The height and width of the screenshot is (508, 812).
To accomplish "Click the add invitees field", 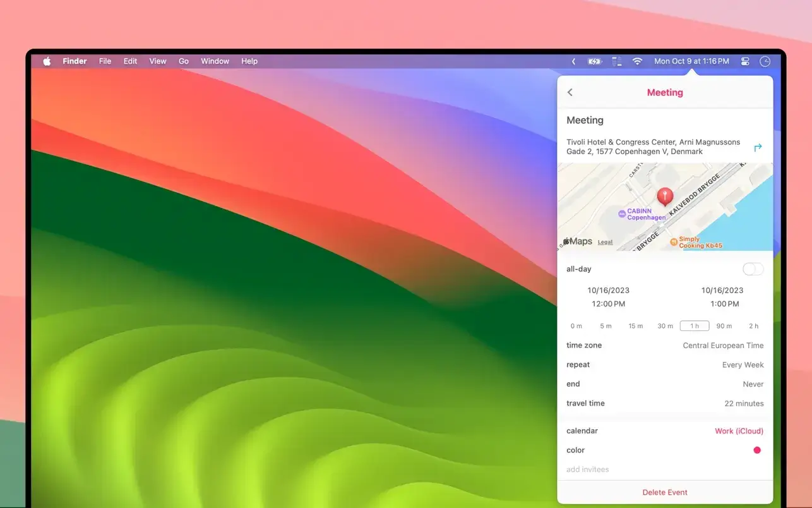I will pyautogui.click(x=587, y=469).
